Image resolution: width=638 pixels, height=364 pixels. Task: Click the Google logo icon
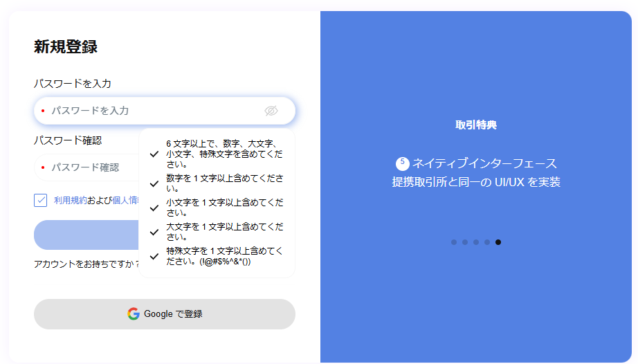134,314
